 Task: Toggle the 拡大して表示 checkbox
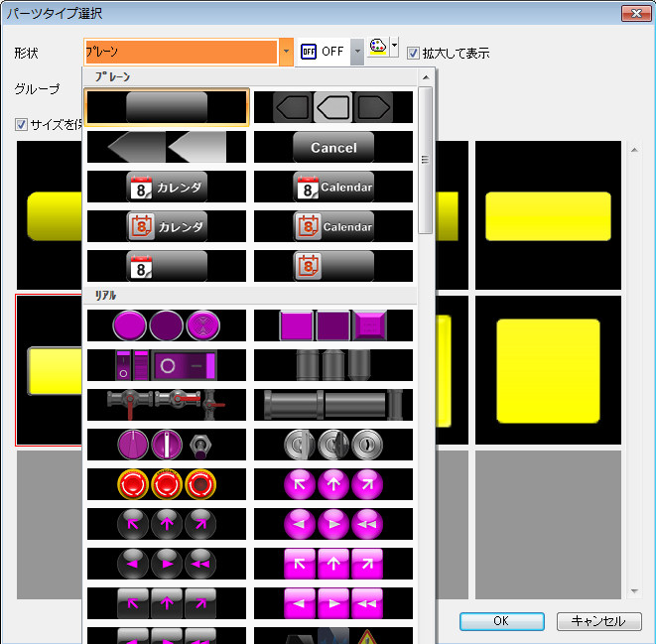[414, 53]
